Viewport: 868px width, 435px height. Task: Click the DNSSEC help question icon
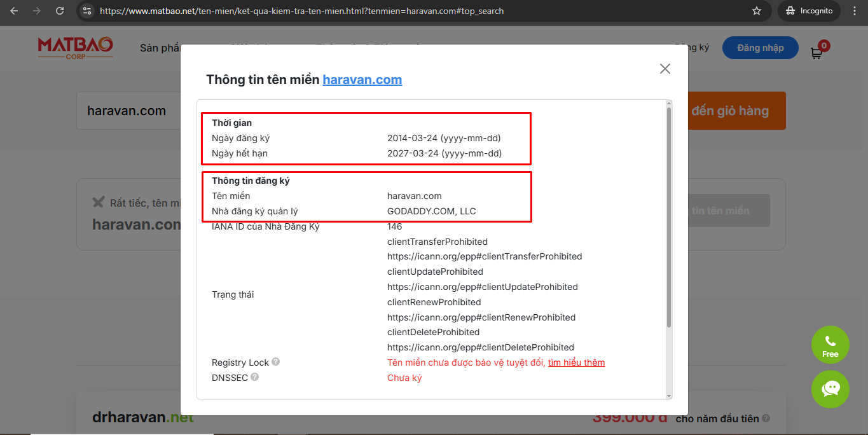pos(255,377)
